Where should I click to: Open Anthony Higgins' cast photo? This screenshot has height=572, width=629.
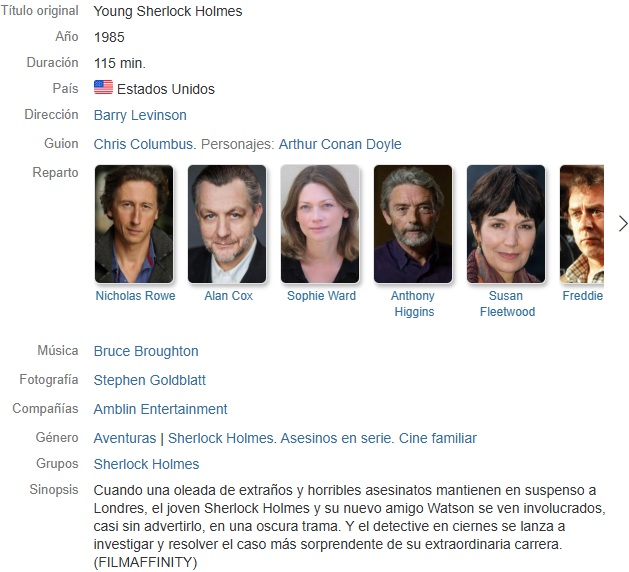(x=413, y=224)
